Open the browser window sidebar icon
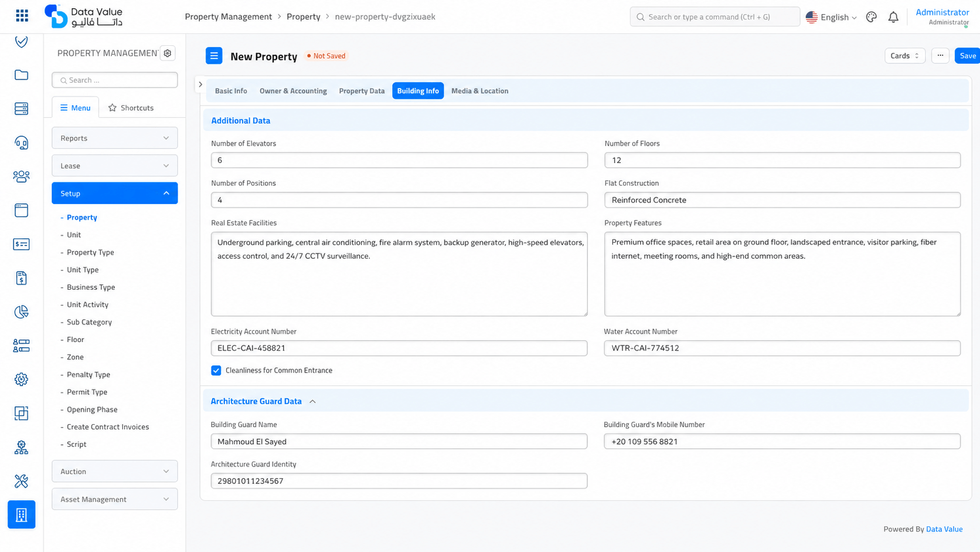Image resolution: width=980 pixels, height=552 pixels. 22,211
